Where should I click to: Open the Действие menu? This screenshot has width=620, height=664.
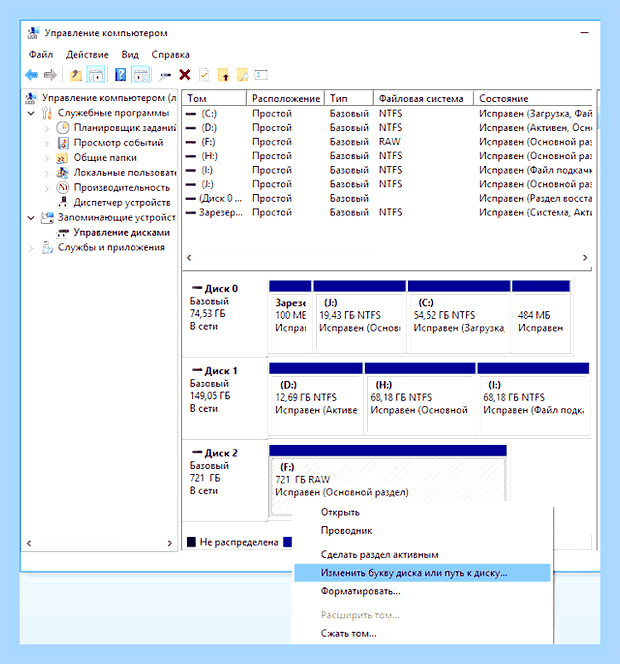(x=87, y=55)
